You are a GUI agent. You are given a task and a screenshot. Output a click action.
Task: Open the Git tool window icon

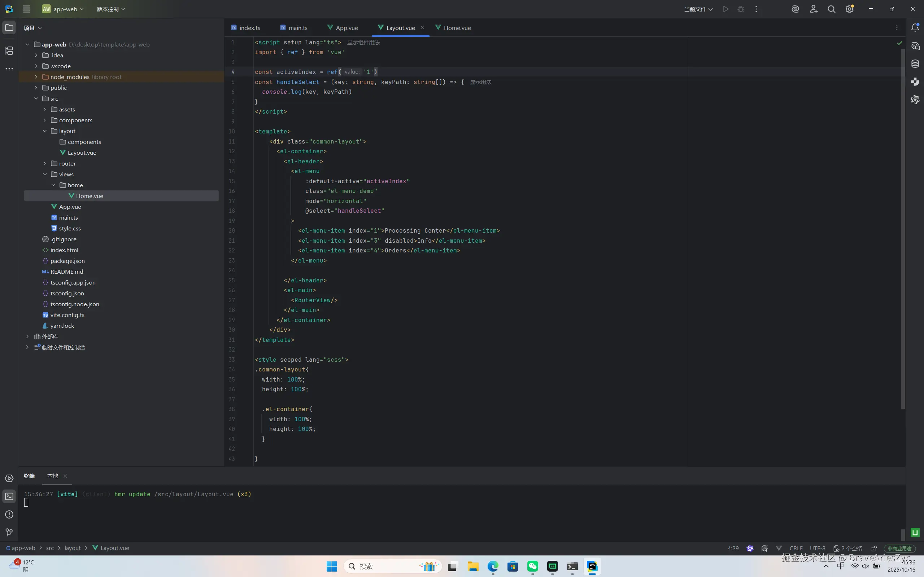point(9,532)
